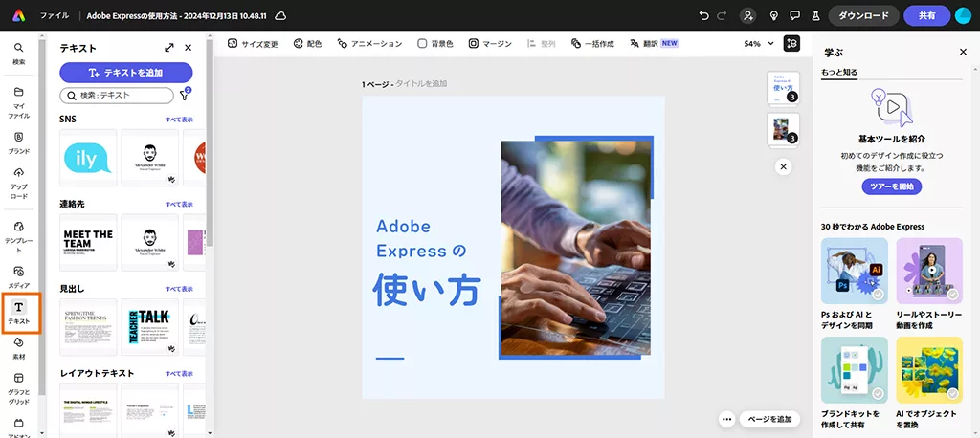This screenshot has height=438, width=980.
Task: Select the second page thumbnail
Action: tap(783, 129)
